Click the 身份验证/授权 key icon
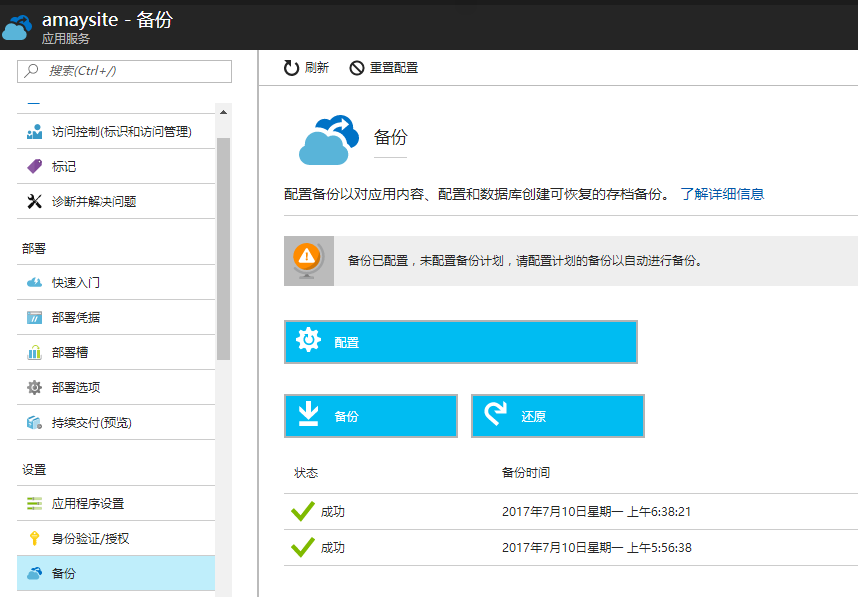Viewport: 858px width, 597px height. click(x=35, y=538)
